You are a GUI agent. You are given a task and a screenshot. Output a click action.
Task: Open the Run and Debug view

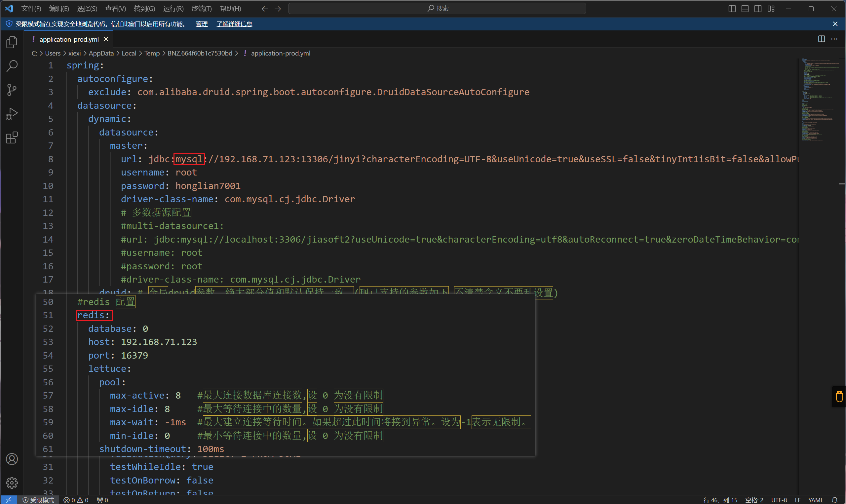(x=12, y=114)
